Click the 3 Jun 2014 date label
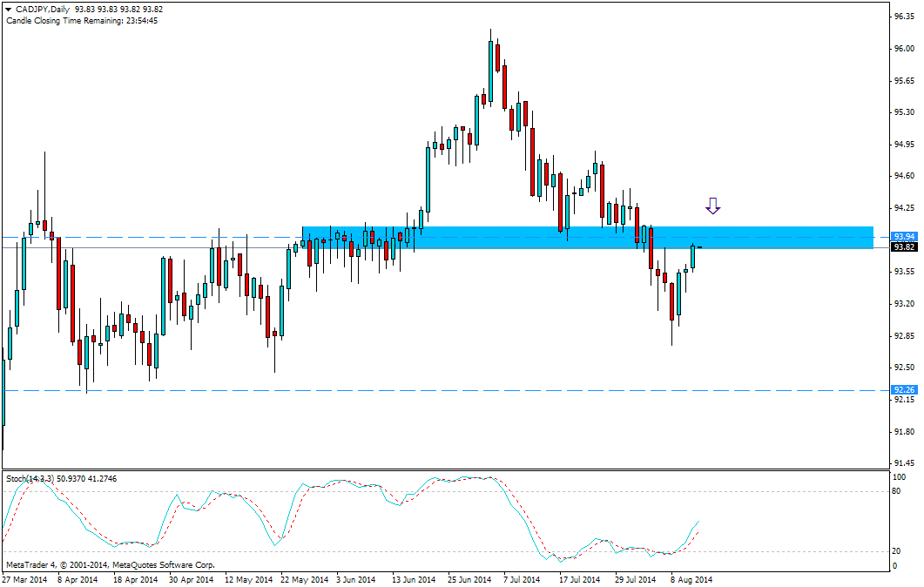The width and height of the screenshot is (924, 587). click(356, 579)
